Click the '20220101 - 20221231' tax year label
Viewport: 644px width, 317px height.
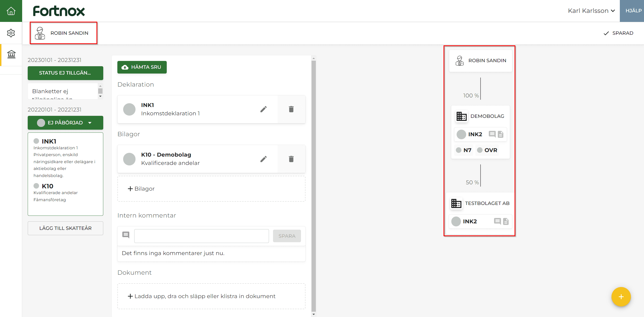54,110
